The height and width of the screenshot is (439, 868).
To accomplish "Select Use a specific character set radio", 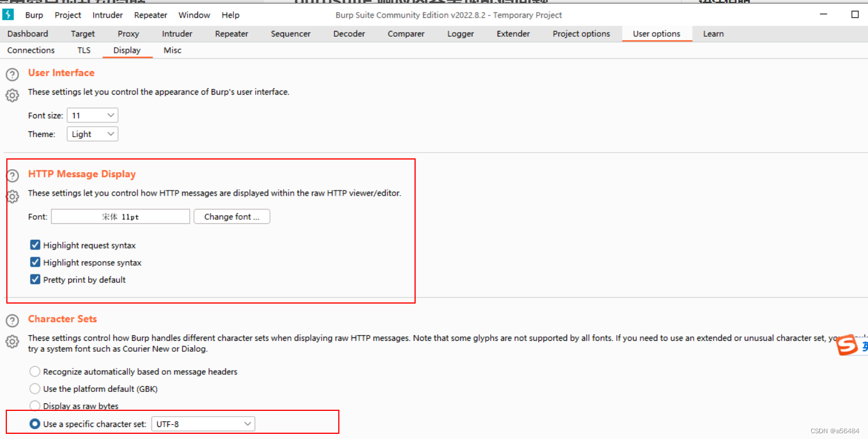I will [x=35, y=424].
